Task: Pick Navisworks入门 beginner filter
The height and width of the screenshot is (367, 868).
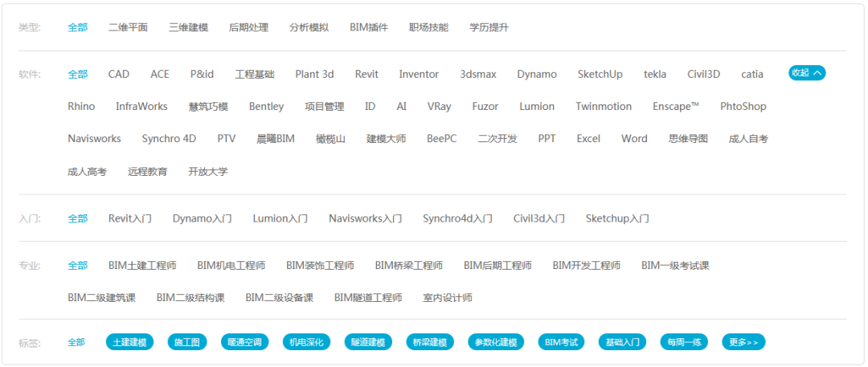Action: [x=366, y=218]
